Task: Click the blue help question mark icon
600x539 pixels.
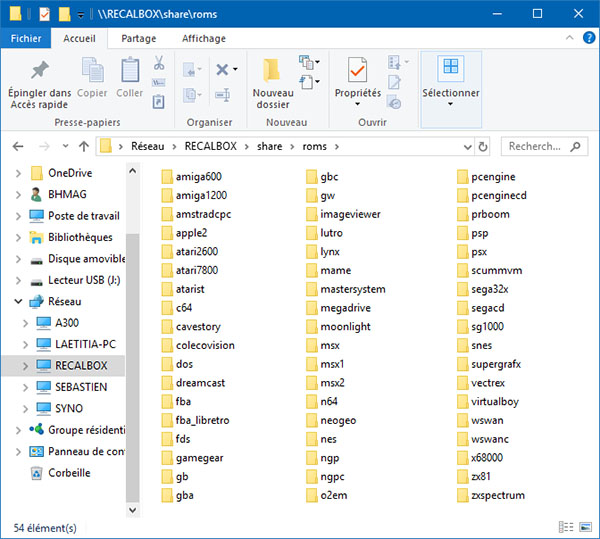Action: (x=589, y=38)
